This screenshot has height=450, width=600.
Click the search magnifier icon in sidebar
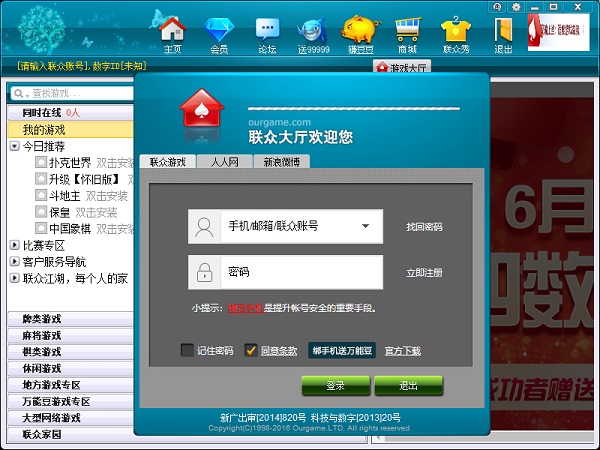18,93
